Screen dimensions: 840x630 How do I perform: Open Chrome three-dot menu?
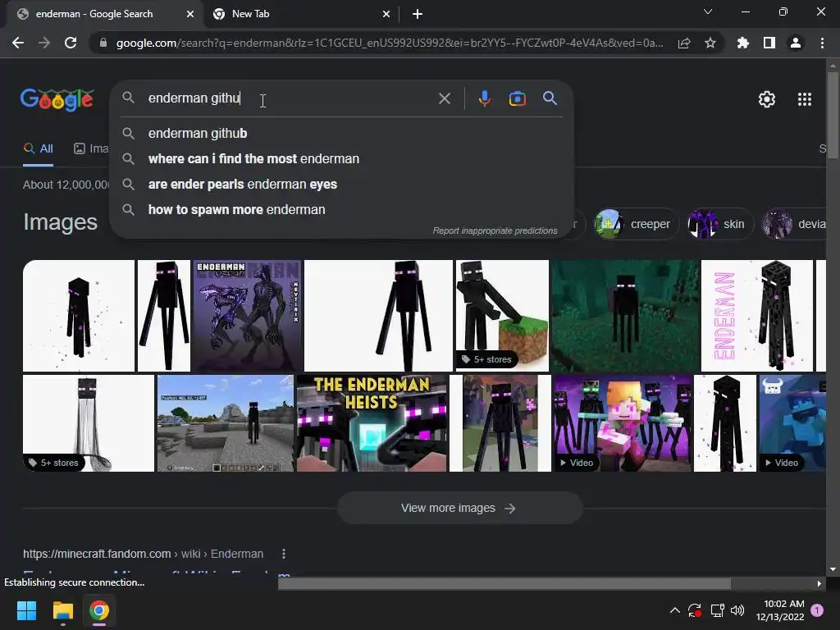(822, 43)
